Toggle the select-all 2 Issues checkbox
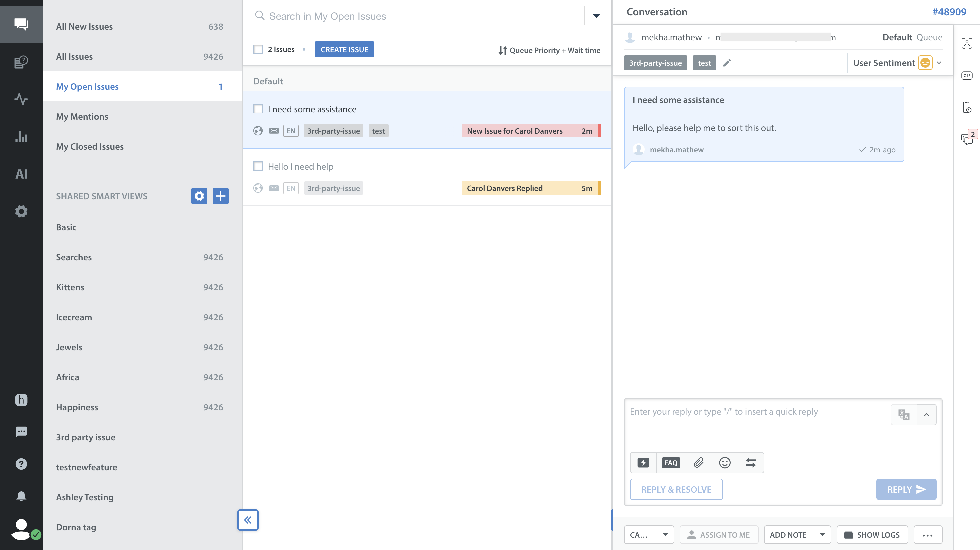Image resolution: width=980 pixels, height=550 pixels. pyautogui.click(x=258, y=49)
